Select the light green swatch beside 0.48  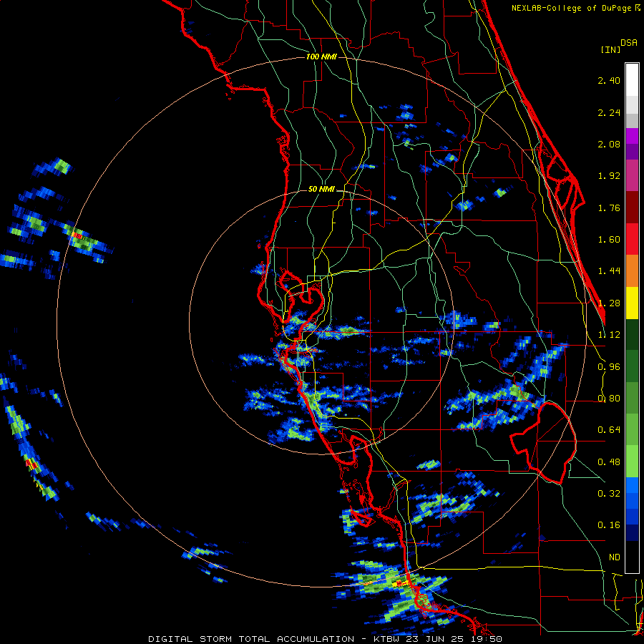pos(632,462)
